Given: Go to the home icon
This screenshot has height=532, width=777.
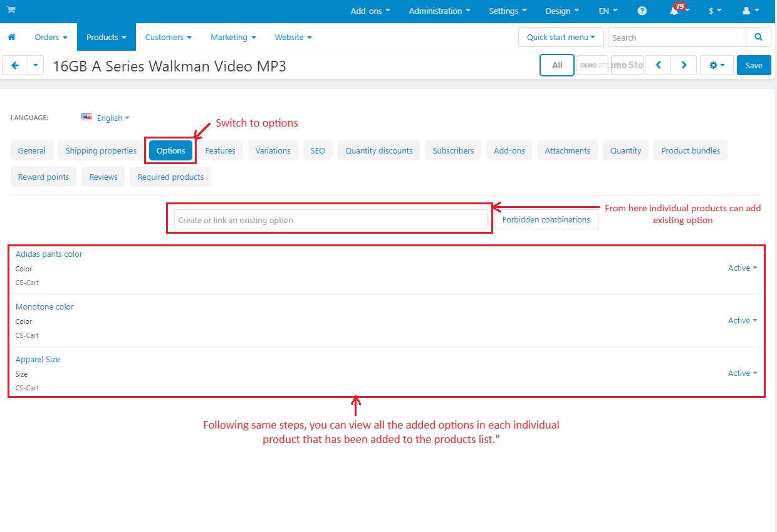Looking at the screenshot, I should 11,37.
